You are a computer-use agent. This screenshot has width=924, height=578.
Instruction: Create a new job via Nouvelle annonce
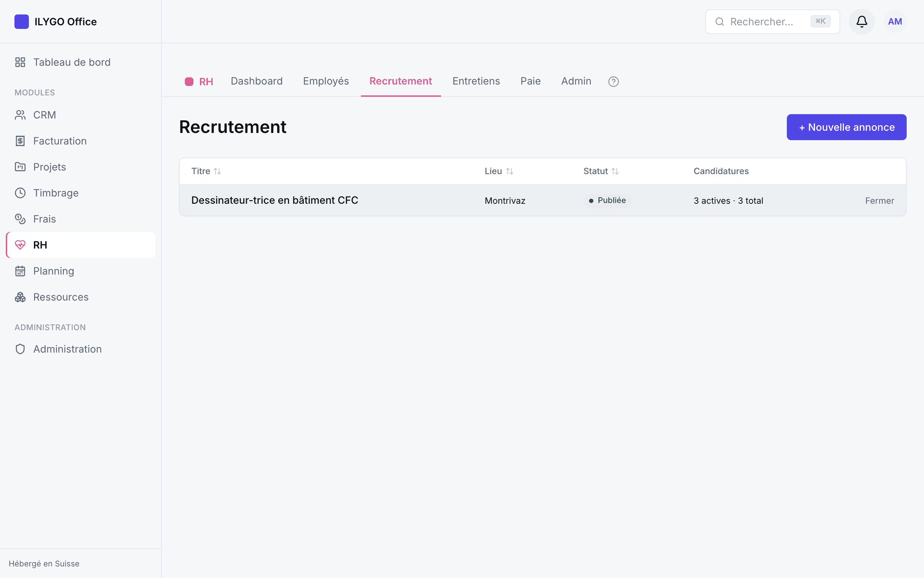846,127
